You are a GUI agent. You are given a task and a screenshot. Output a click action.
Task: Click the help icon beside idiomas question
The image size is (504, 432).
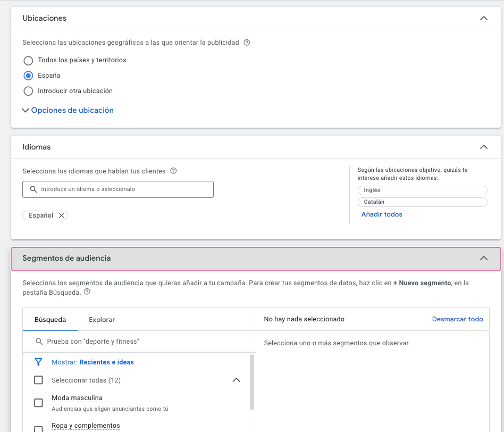173,171
